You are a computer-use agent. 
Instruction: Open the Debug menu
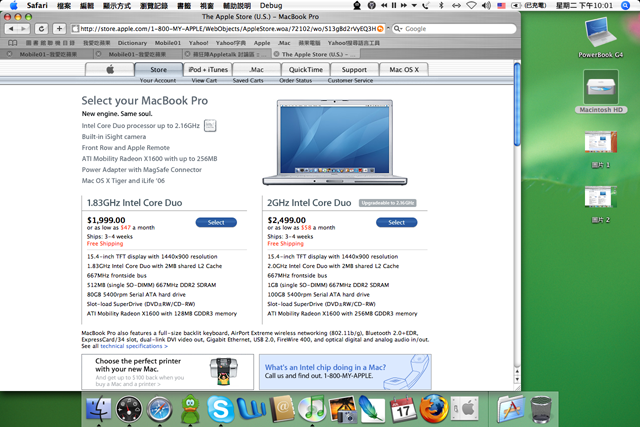click(271, 5)
